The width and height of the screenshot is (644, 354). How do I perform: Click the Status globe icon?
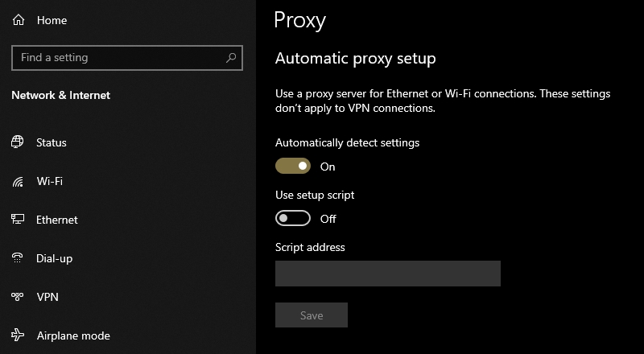tap(18, 142)
